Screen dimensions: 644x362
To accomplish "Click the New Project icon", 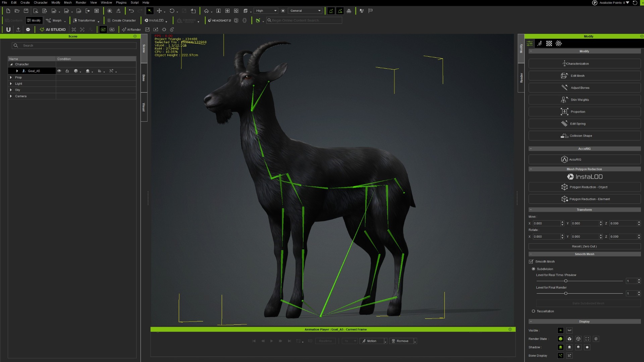I will pyautogui.click(x=8, y=11).
